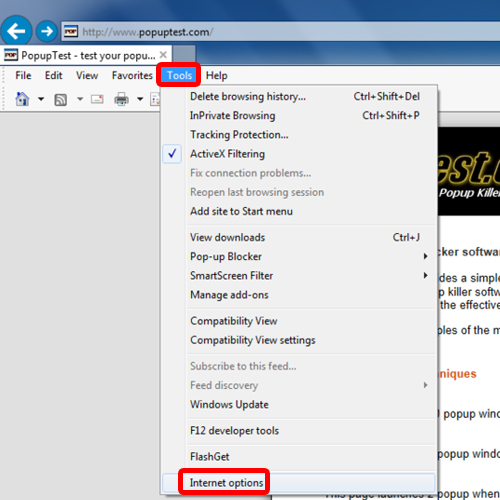
Task: Expand the Print button dropdown arrow
Action: pos(140,99)
